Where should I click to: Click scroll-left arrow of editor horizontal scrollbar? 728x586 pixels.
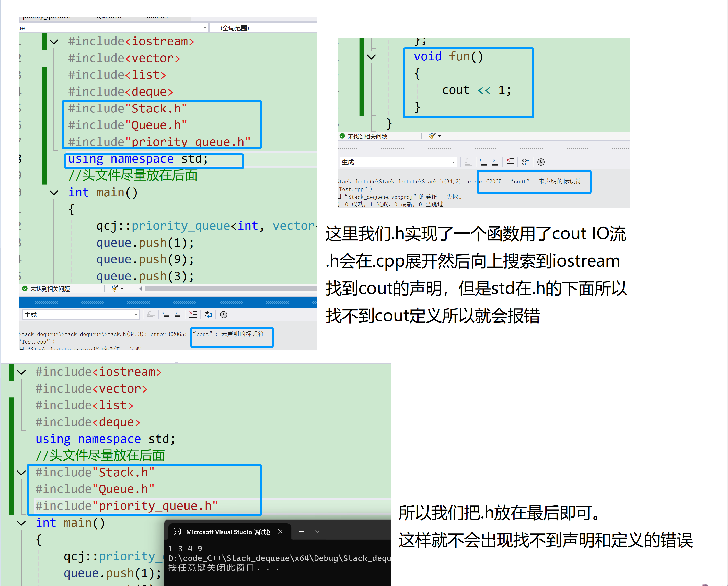pyautogui.click(x=141, y=289)
